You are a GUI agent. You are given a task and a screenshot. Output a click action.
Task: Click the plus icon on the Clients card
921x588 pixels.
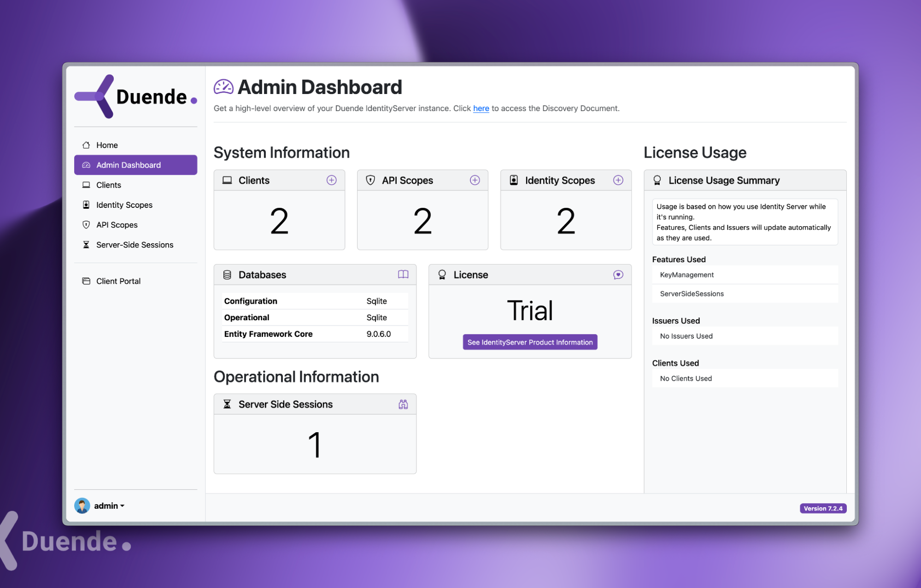click(x=332, y=180)
